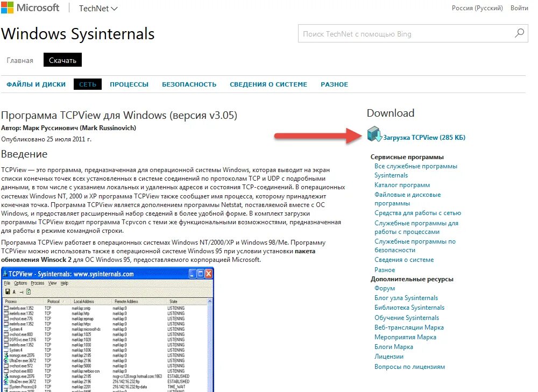Viewport: 538px width, 392px height.
Task: Click the search magnifier icon
Action: tap(520, 33)
